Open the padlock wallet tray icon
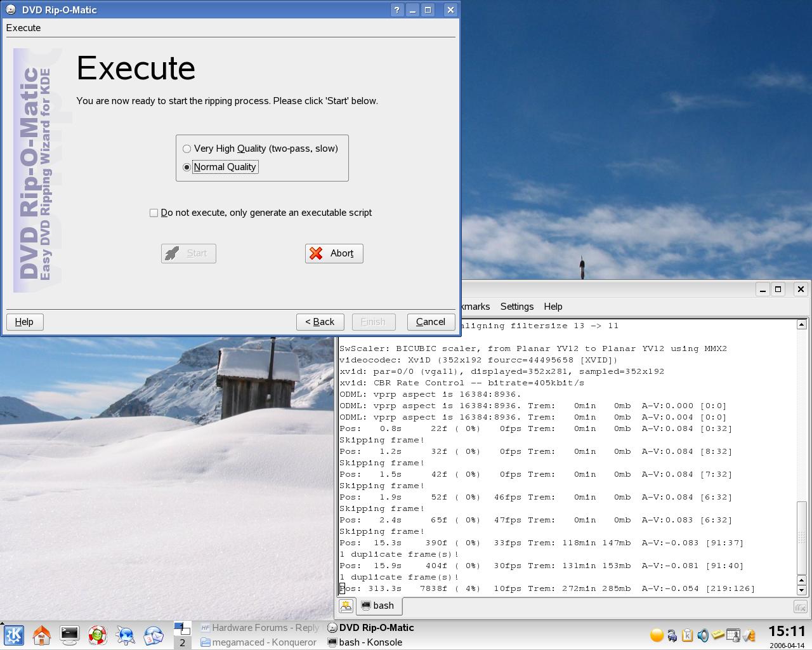Viewport: 812px width, 650px height. pyautogui.click(x=672, y=635)
